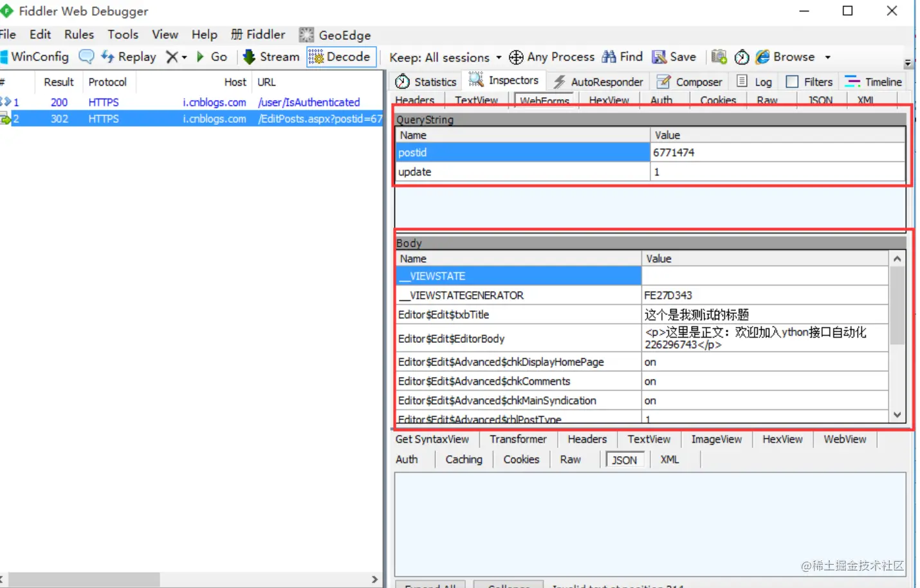920x588 pixels.
Task: Open the Browse dropdown arrow
Action: pyautogui.click(x=828, y=57)
